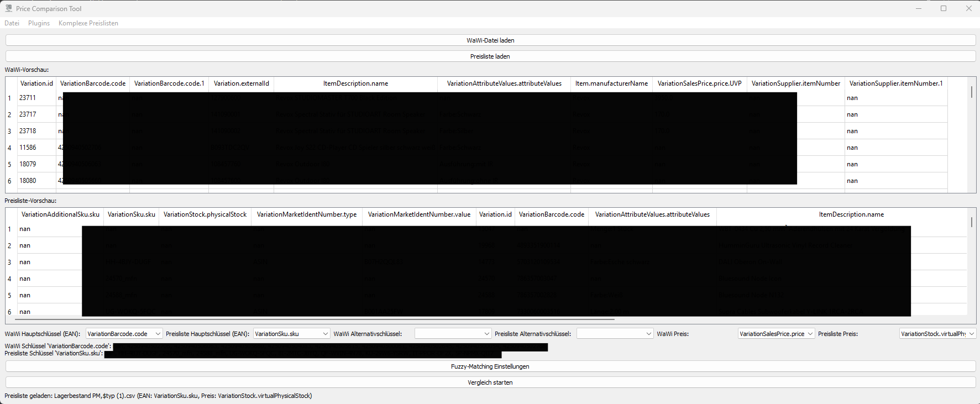Expand the Preisliste Preis dropdown
The image size is (980, 404).
click(x=937, y=334)
